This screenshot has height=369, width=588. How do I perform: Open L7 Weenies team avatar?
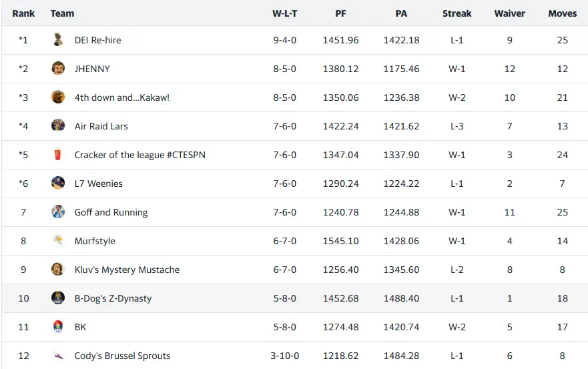coord(58,183)
